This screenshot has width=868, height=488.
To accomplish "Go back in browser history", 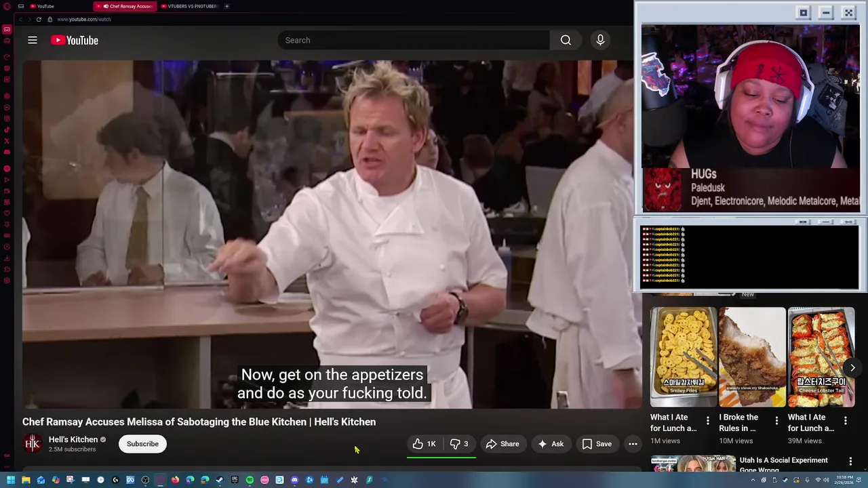I will click(20, 19).
